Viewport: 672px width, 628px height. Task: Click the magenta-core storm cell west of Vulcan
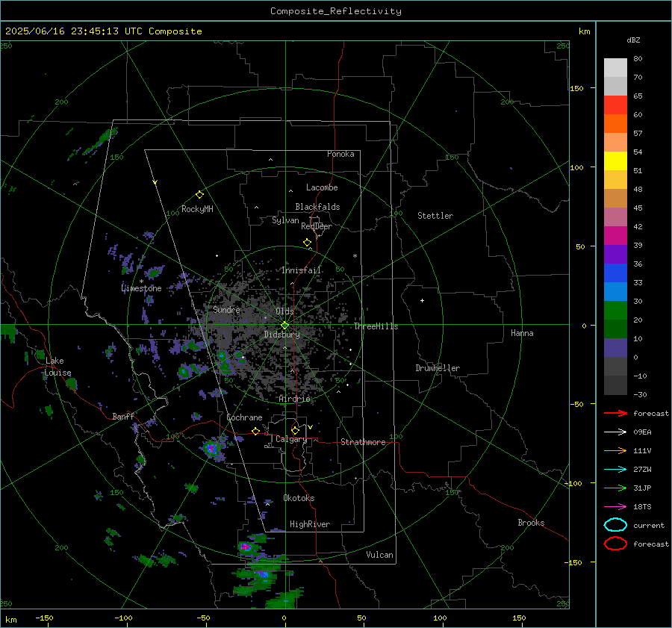[x=246, y=547]
